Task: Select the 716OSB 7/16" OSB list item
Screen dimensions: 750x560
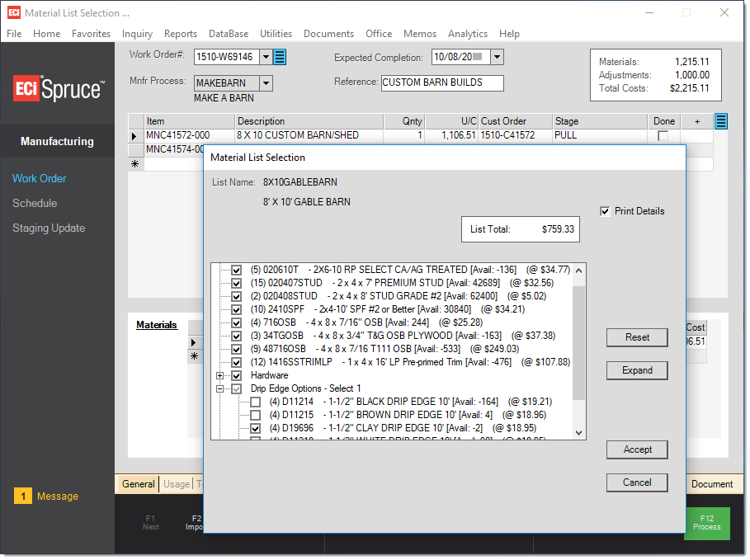Action: pos(366,322)
